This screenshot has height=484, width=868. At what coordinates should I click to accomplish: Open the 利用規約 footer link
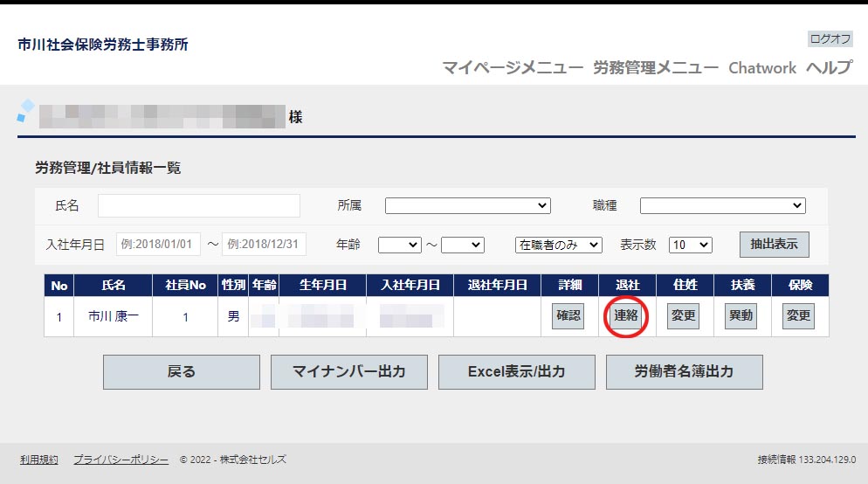[38, 460]
